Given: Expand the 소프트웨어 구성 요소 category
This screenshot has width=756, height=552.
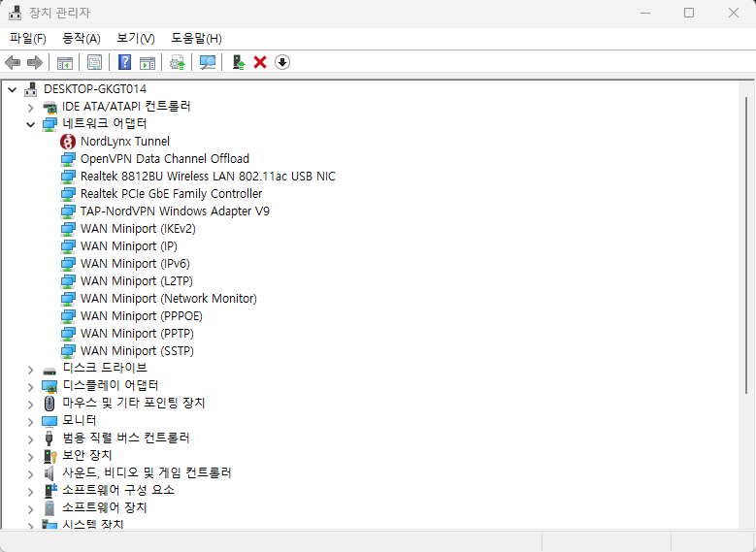Looking at the screenshot, I should pos(31,492).
